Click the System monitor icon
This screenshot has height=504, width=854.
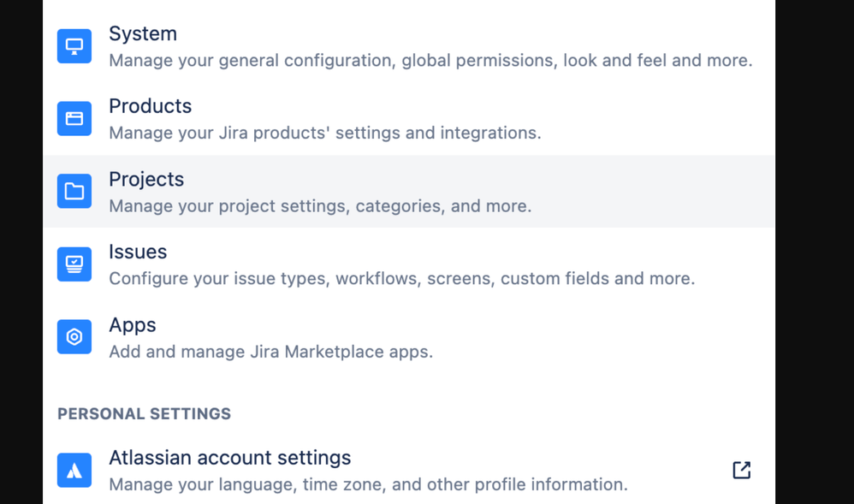[74, 46]
